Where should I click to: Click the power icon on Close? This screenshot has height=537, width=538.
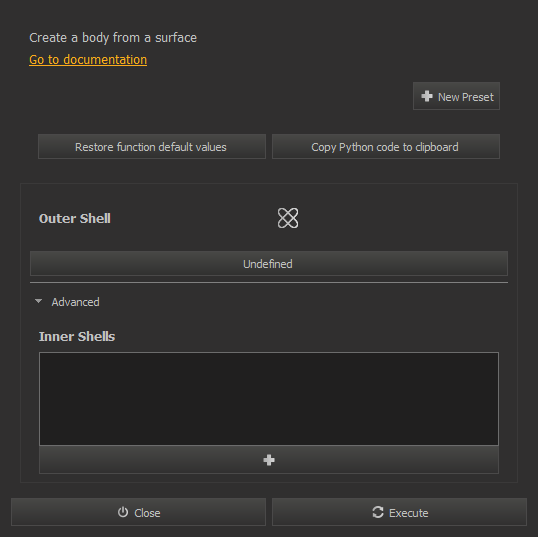click(x=123, y=512)
